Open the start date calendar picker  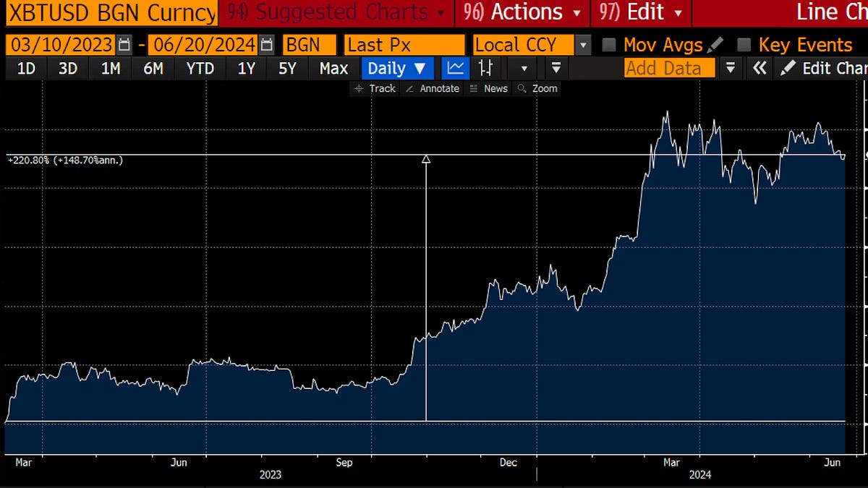click(x=124, y=45)
